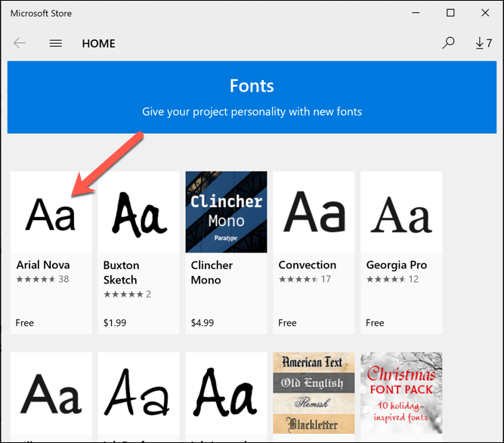The image size is (504, 443).
Task: Open the Christmas Font Pack tile
Action: (x=401, y=392)
